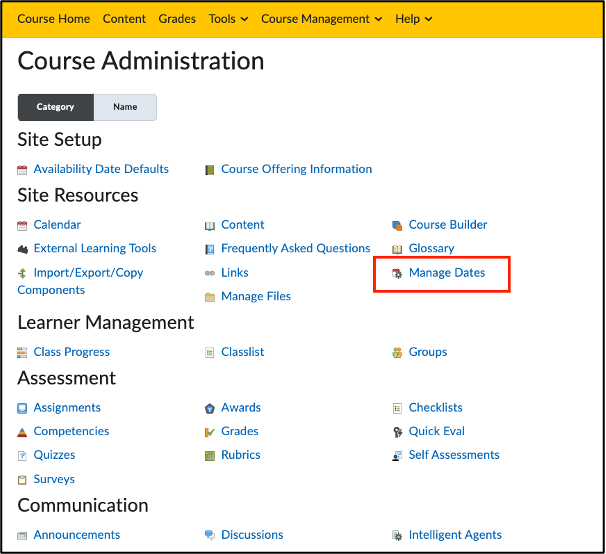Image resolution: width=606 pixels, height=554 pixels.
Task: Click the Rubrics grid icon
Action: (209, 456)
